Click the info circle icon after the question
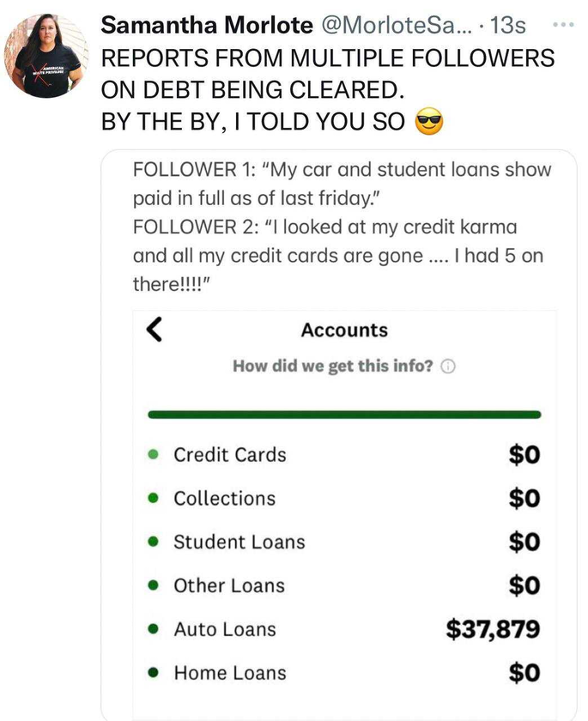 tap(448, 367)
